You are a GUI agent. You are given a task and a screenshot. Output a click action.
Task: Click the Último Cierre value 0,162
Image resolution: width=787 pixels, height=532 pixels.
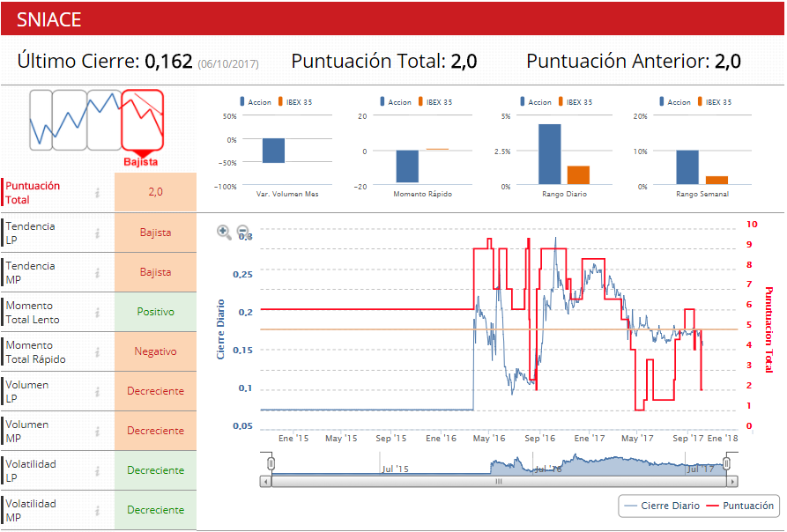pyautogui.click(x=168, y=61)
